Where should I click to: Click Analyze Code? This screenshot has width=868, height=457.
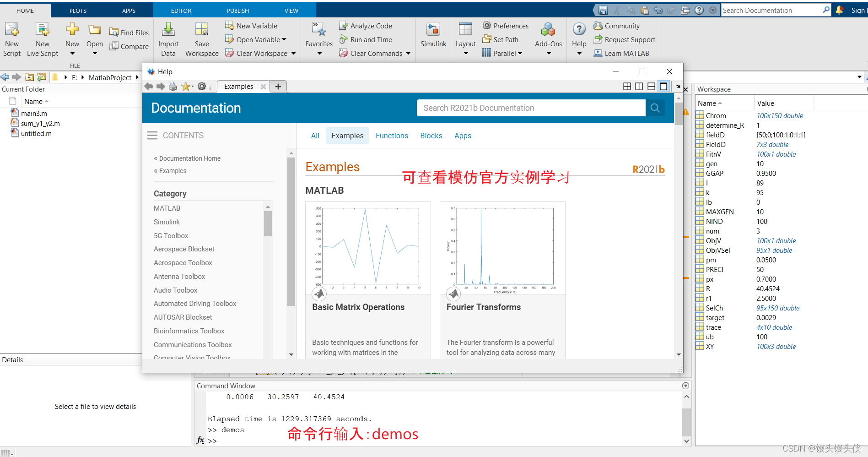pyautogui.click(x=366, y=26)
